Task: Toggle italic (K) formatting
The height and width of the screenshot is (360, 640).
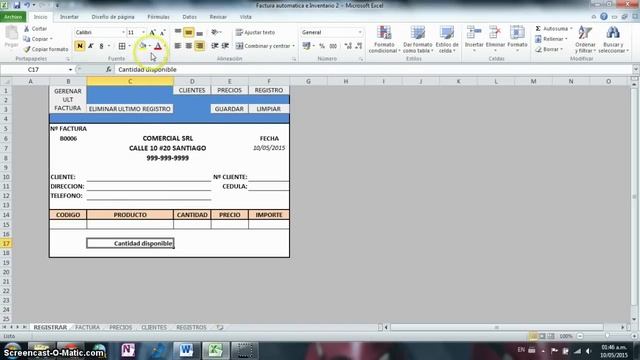Action: click(x=91, y=46)
